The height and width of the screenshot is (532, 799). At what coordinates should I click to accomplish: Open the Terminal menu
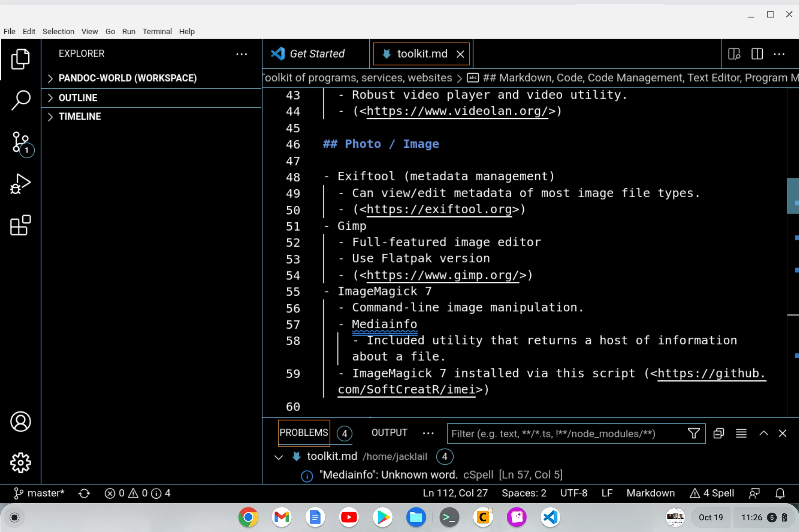point(157,32)
